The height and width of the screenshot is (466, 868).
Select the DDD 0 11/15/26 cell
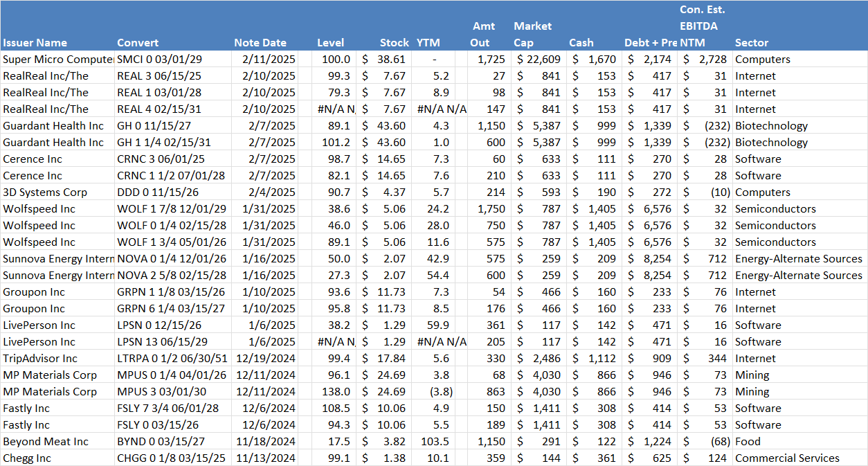172,192
